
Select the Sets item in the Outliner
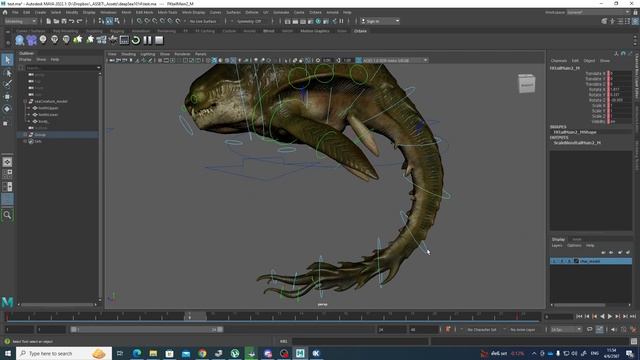coord(38,141)
